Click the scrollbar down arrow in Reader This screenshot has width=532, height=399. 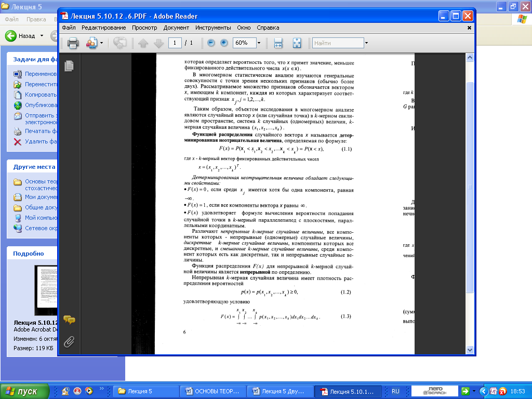pyautogui.click(x=470, y=350)
